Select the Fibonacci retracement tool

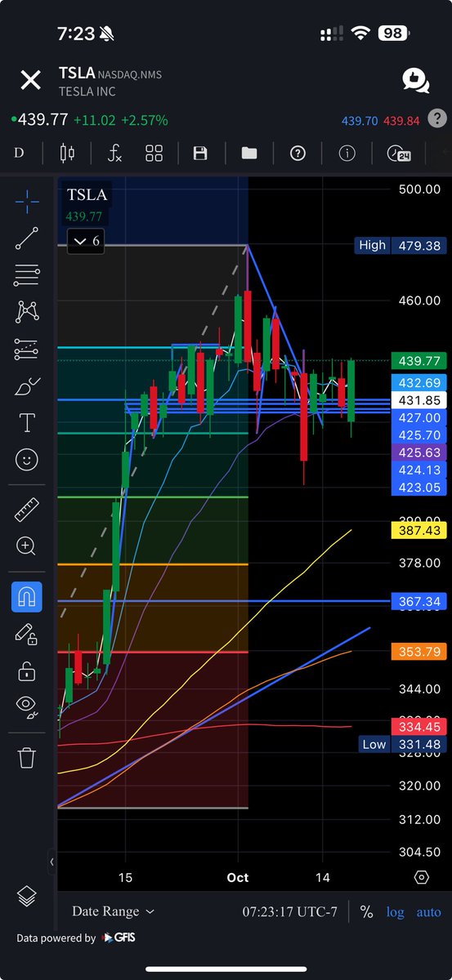tap(27, 275)
